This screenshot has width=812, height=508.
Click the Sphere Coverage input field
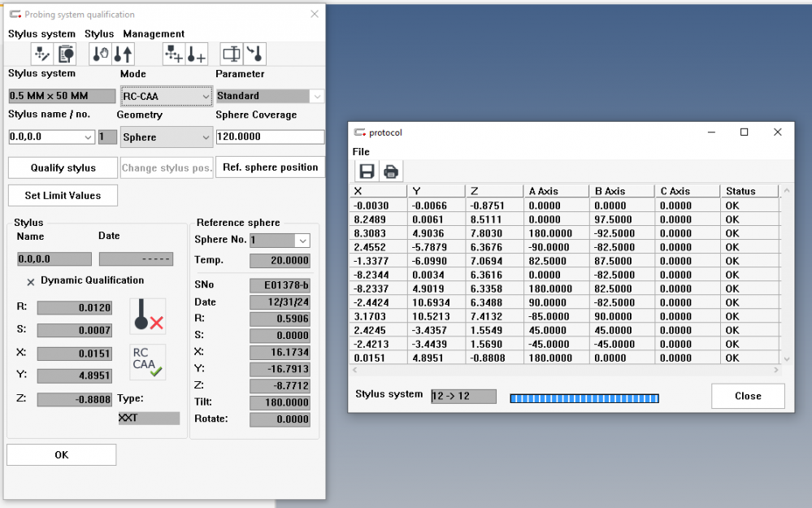(269, 137)
